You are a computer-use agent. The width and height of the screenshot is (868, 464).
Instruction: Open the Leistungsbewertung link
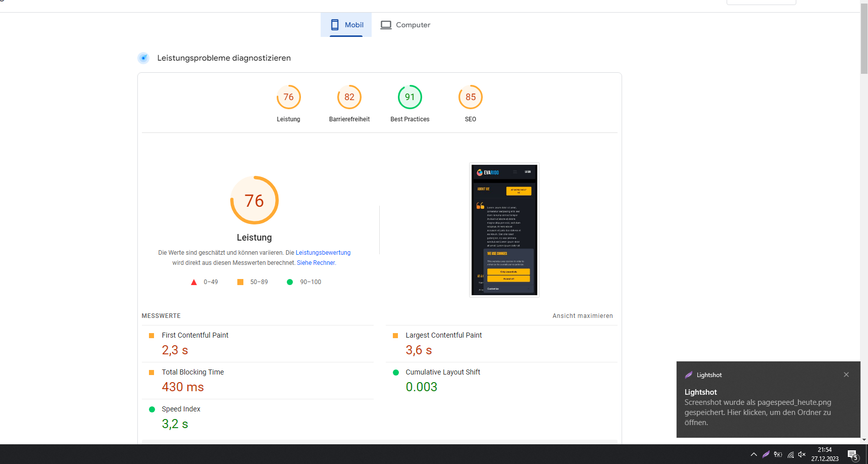point(323,253)
